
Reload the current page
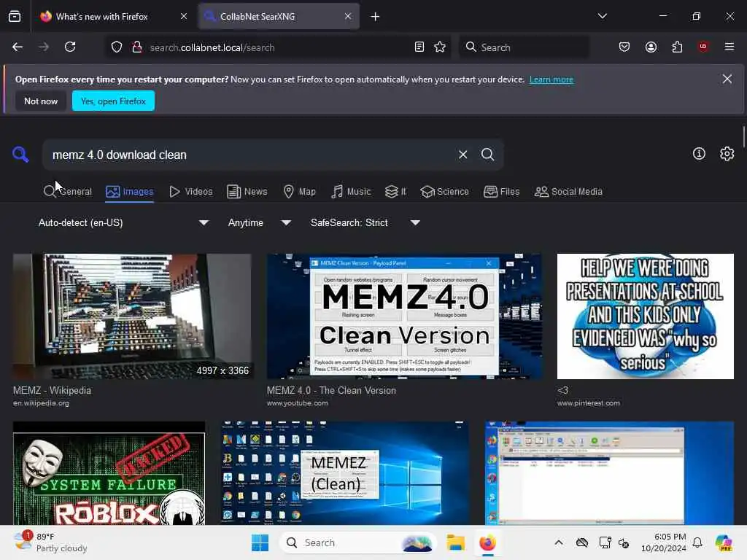pyautogui.click(x=70, y=47)
